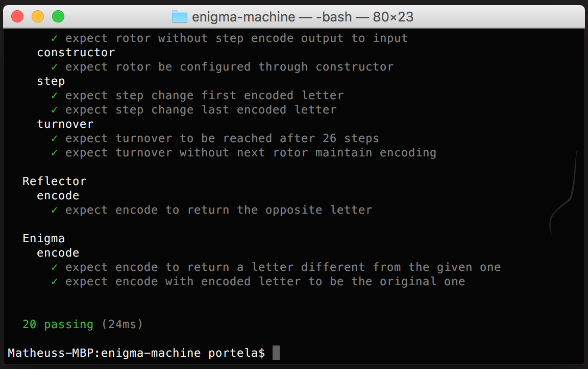Click checkmark beside 'turnover without next rotor' test
588x369 pixels.
[x=55, y=153]
